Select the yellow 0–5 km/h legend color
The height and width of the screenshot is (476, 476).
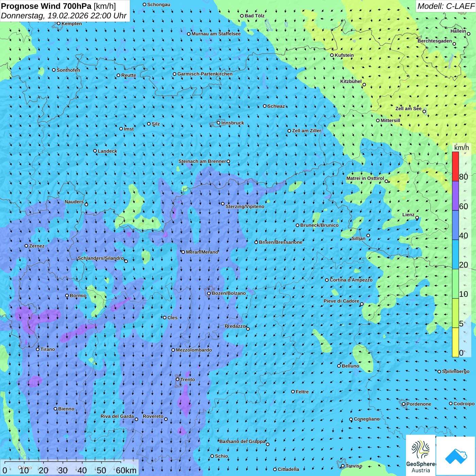coord(455,342)
